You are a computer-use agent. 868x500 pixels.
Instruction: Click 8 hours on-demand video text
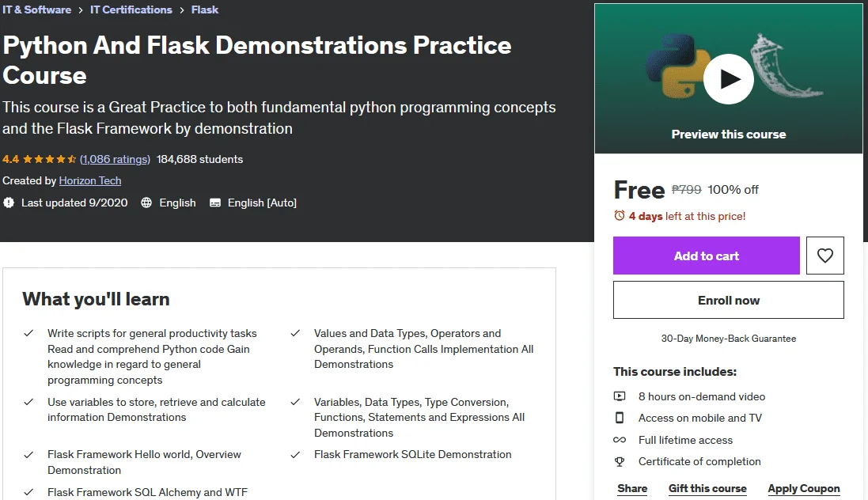(x=702, y=396)
